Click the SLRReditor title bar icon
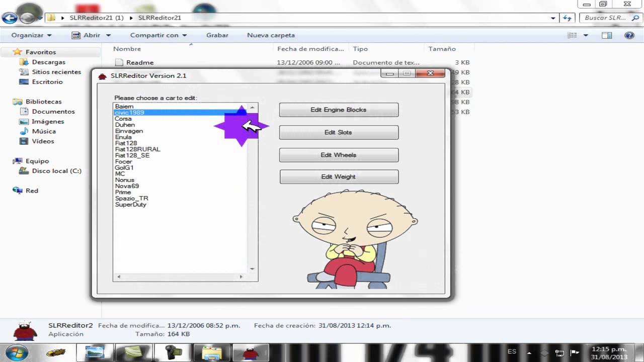Screen dimensions: 644x362 (x=103, y=76)
